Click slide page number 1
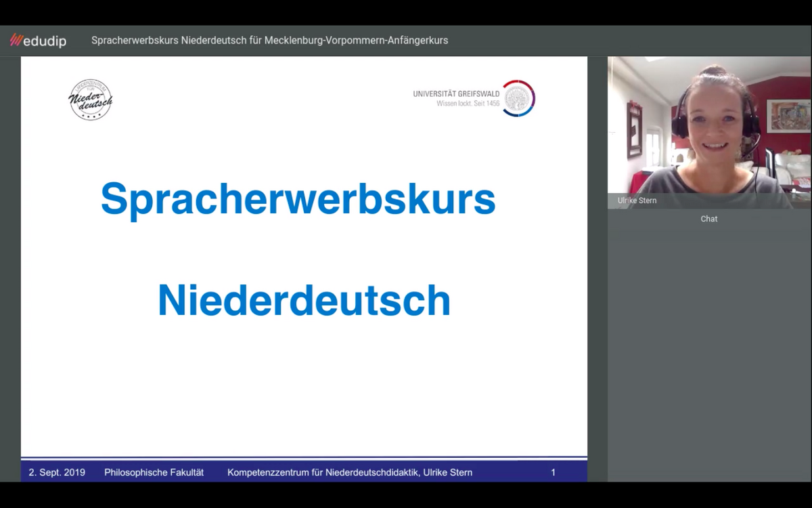 tap(553, 472)
